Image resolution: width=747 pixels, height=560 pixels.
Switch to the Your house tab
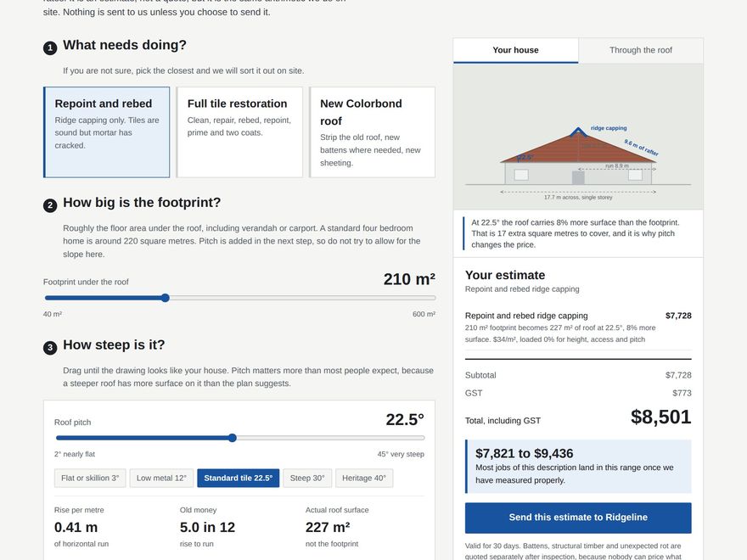coord(515,50)
